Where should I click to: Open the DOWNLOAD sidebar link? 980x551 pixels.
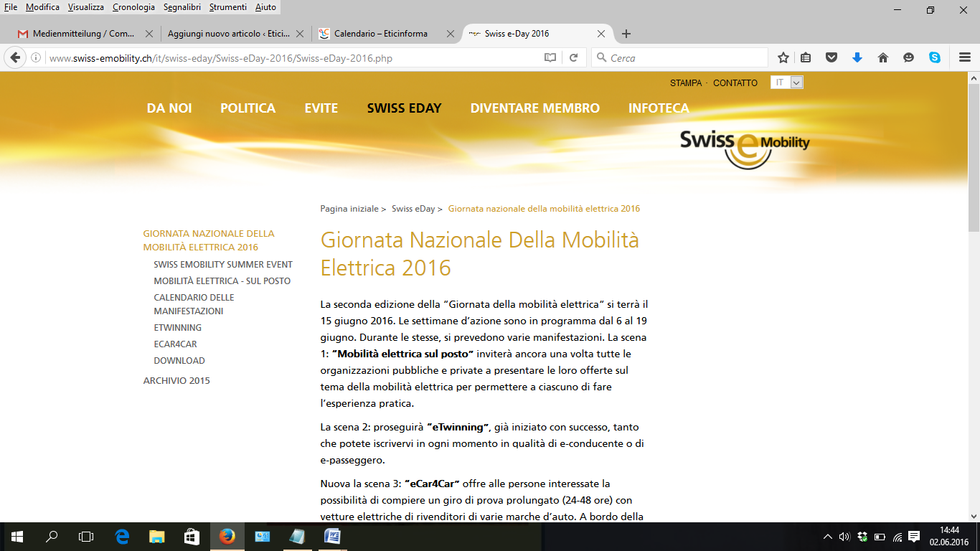tap(179, 361)
